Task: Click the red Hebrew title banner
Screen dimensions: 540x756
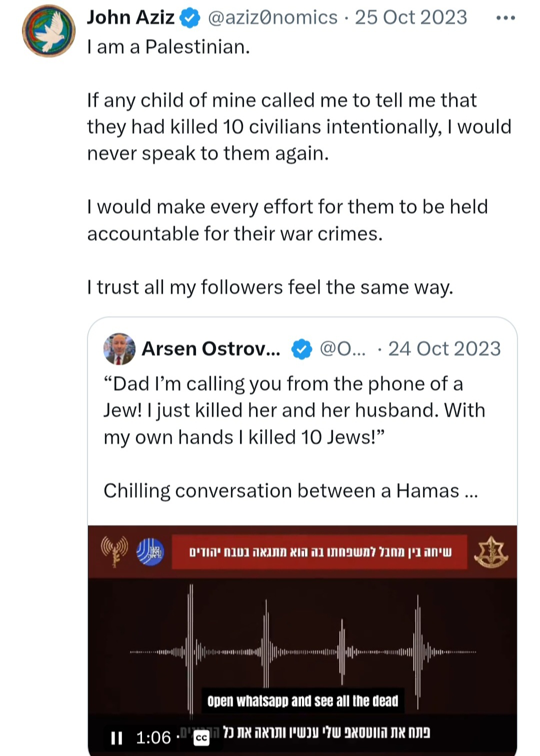Action: [319, 552]
